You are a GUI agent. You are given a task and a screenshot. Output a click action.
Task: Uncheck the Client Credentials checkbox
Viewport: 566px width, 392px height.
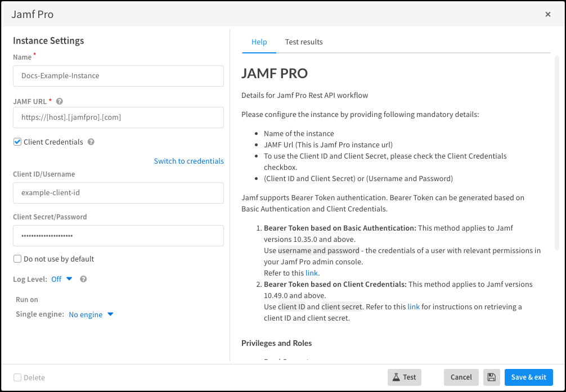17,142
